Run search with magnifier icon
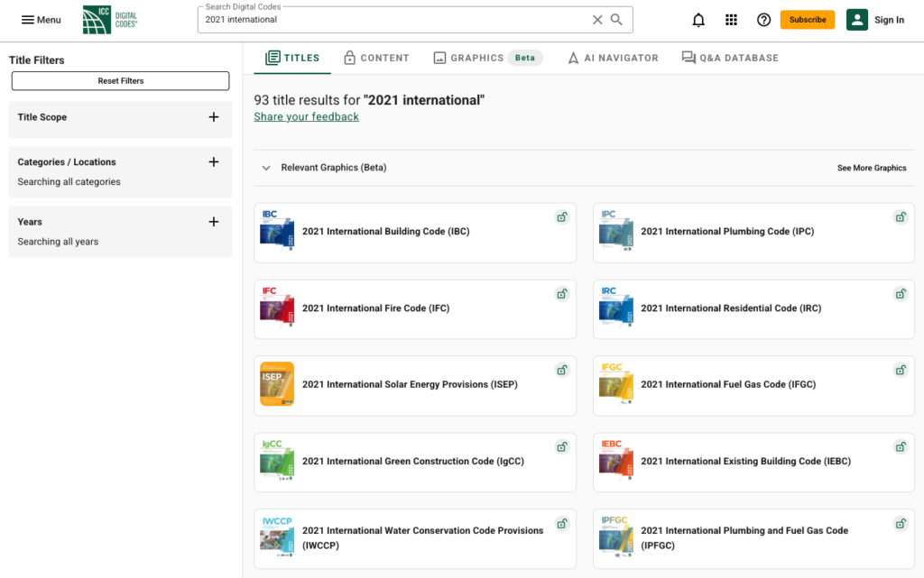Image resolution: width=924 pixels, height=578 pixels. click(616, 20)
